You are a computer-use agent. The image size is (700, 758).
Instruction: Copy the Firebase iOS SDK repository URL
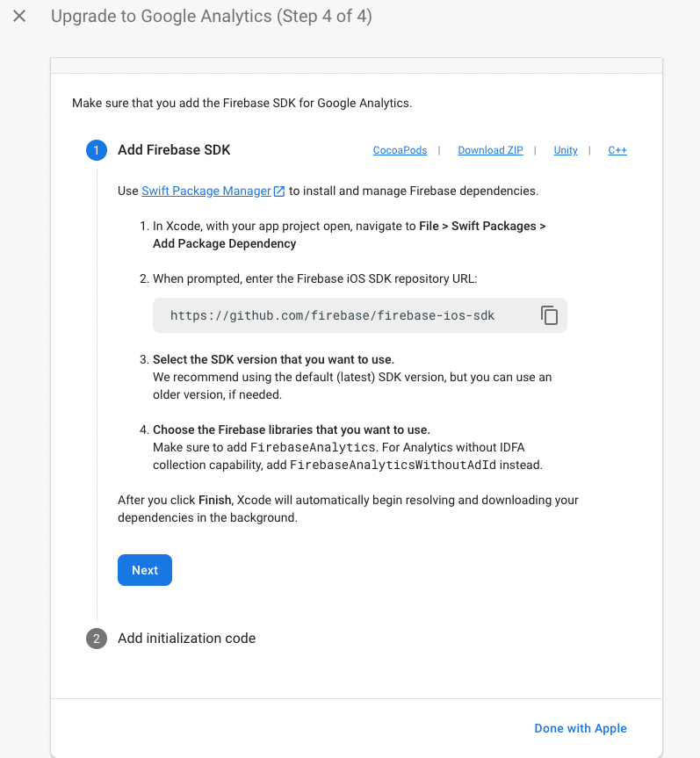click(x=549, y=315)
